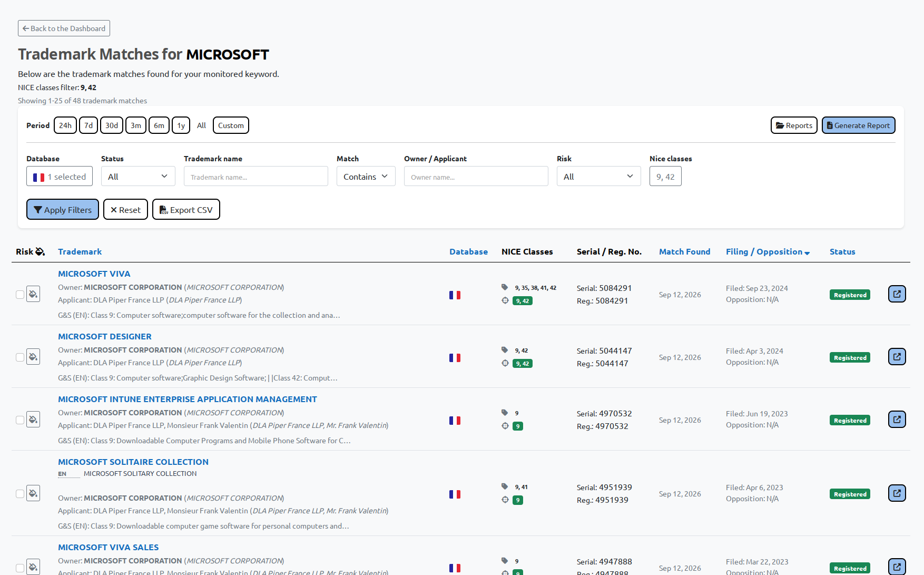This screenshot has width=924, height=575.
Task: Open MICROSOFT SOLITAIRE COLLECTION trademark link
Action: pyautogui.click(x=133, y=462)
